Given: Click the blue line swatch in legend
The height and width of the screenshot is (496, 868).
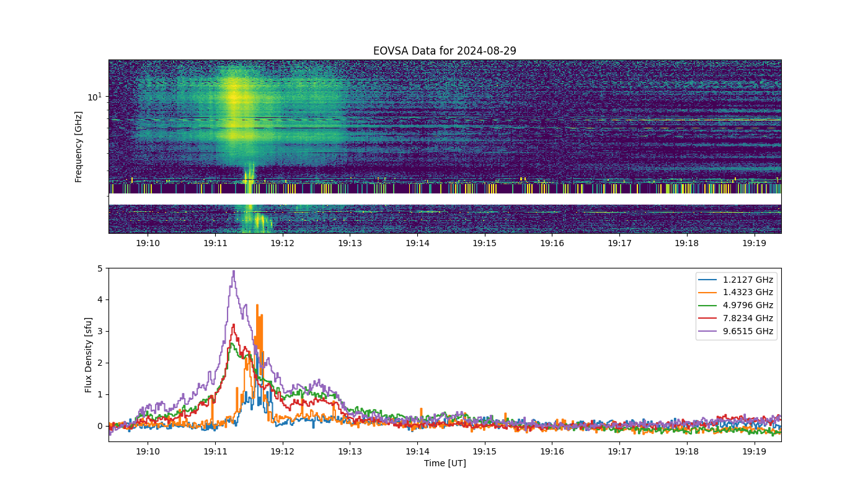Looking at the screenshot, I should point(709,280).
